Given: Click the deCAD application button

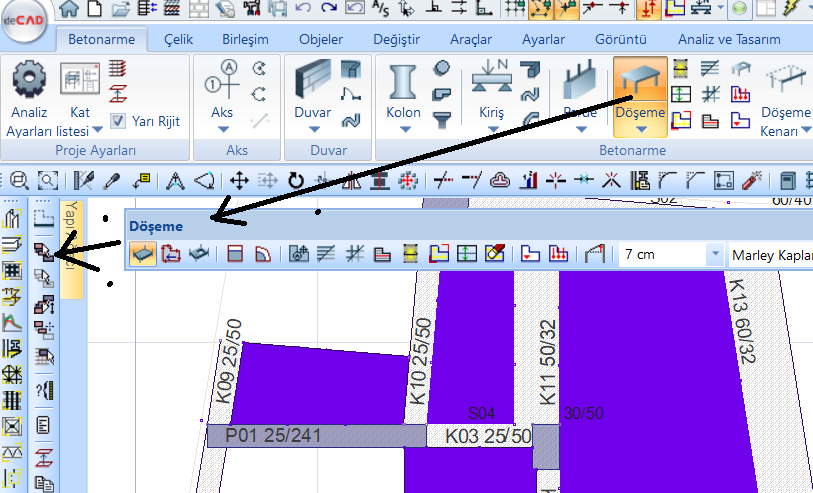Looking at the screenshot, I should click(x=24, y=25).
